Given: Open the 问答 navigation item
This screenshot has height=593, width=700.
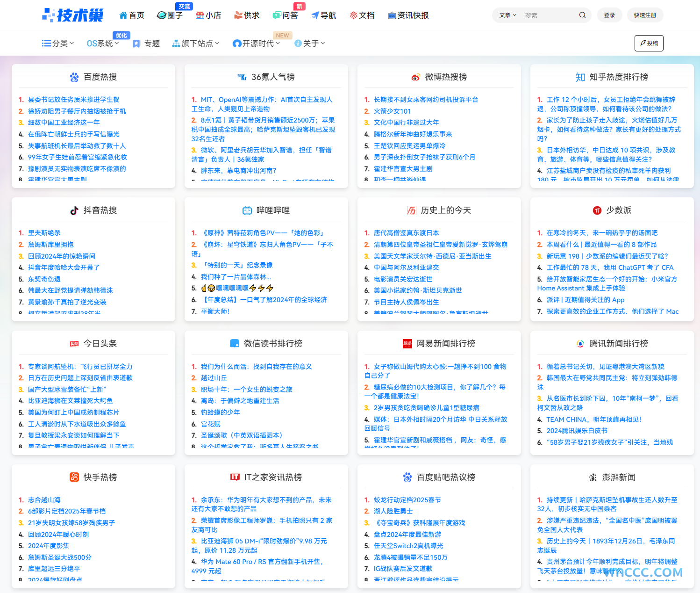Looking at the screenshot, I should tap(290, 15).
